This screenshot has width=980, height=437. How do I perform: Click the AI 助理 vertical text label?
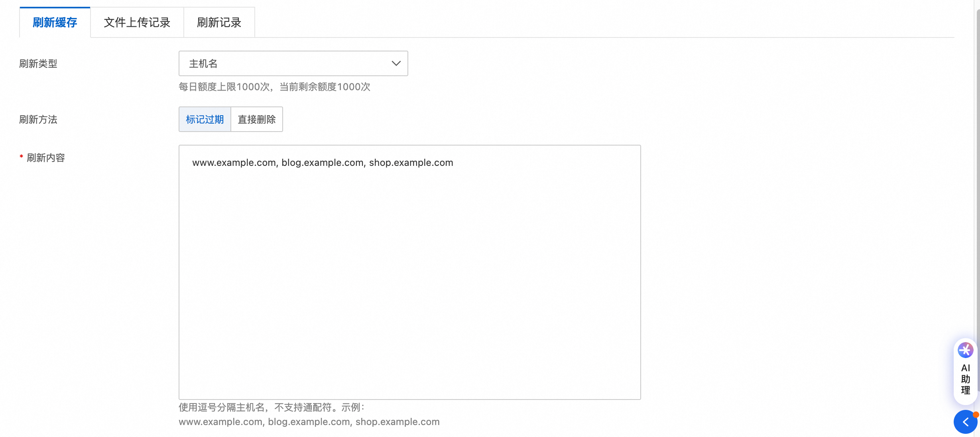[x=965, y=379]
